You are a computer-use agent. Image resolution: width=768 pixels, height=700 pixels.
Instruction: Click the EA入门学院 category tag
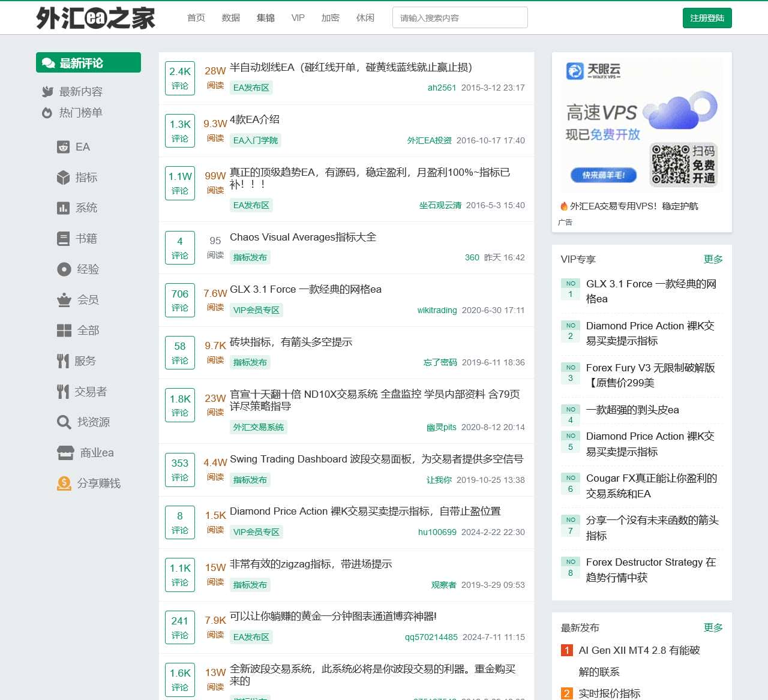pyautogui.click(x=256, y=140)
